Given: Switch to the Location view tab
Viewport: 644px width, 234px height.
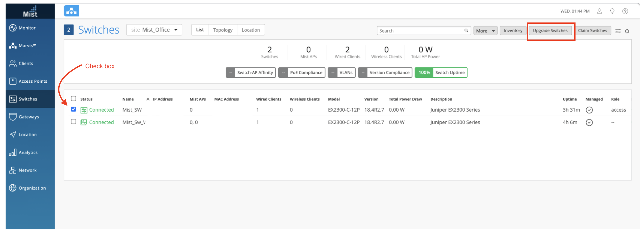Looking at the screenshot, I should point(251,30).
